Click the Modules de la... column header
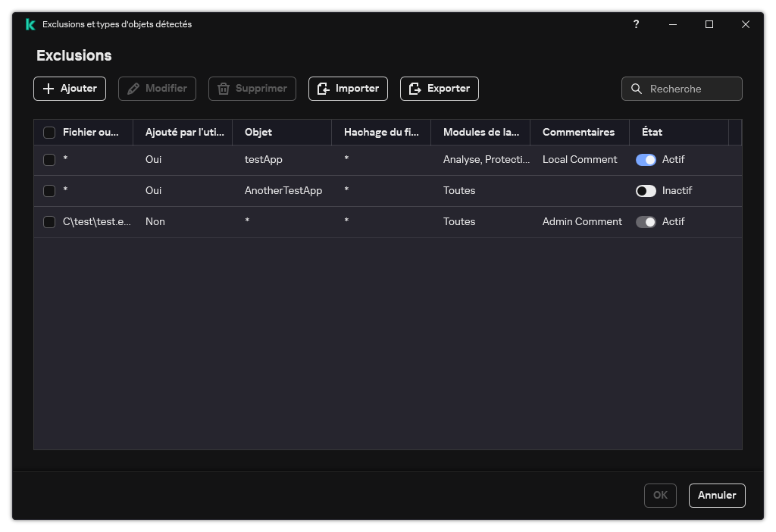 [480, 132]
